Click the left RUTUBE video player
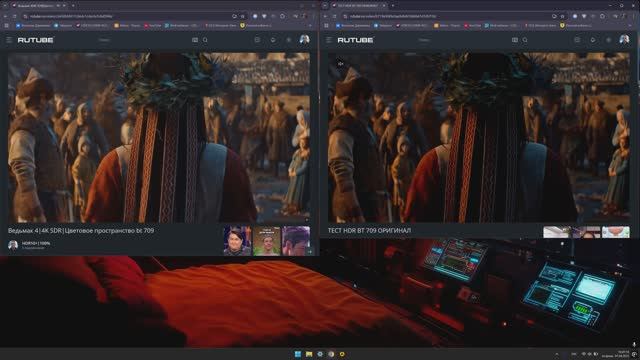The width and height of the screenshot is (640, 360). [159, 138]
